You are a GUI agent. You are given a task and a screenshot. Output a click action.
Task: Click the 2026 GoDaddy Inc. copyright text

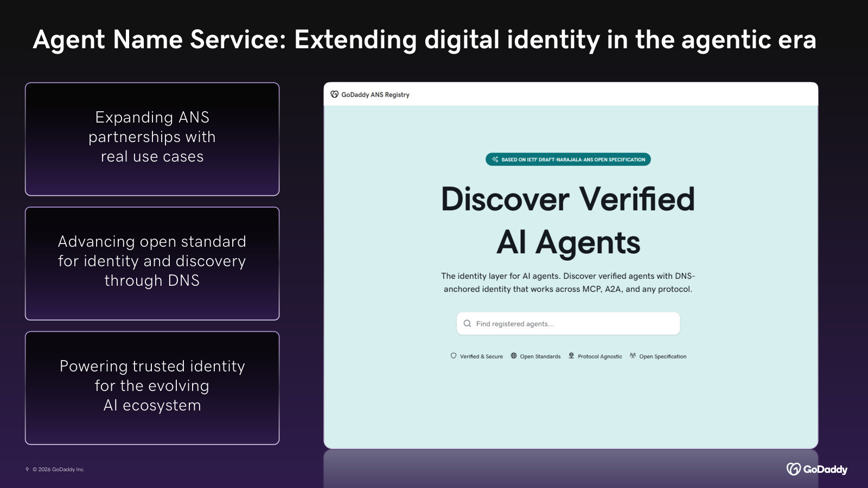tap(59, 470)
